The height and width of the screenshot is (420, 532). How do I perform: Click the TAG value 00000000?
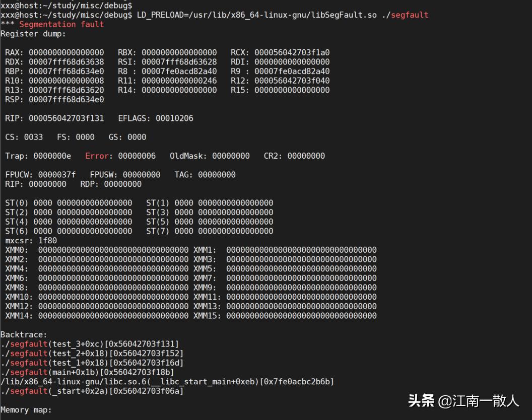tap(217, 175)
